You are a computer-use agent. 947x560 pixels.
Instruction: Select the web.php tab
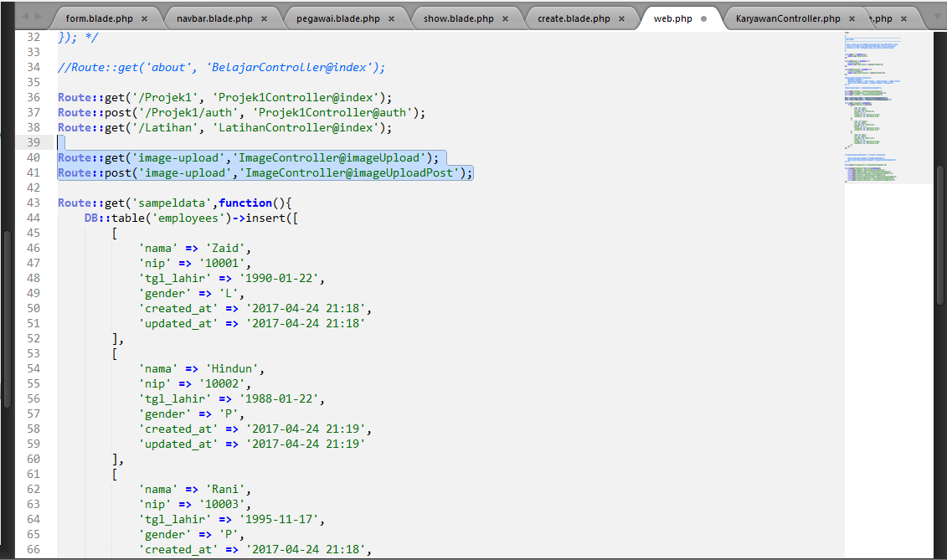pos(673,18)
